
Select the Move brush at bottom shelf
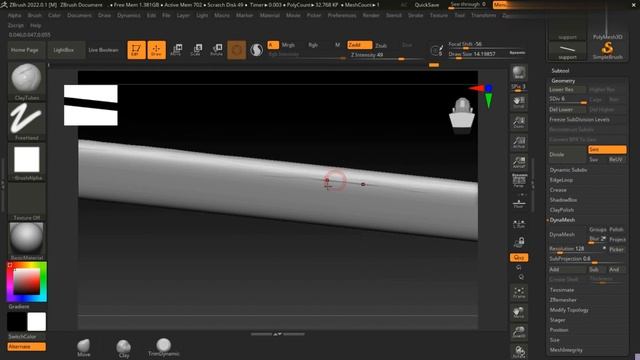[x=84, y=347]
